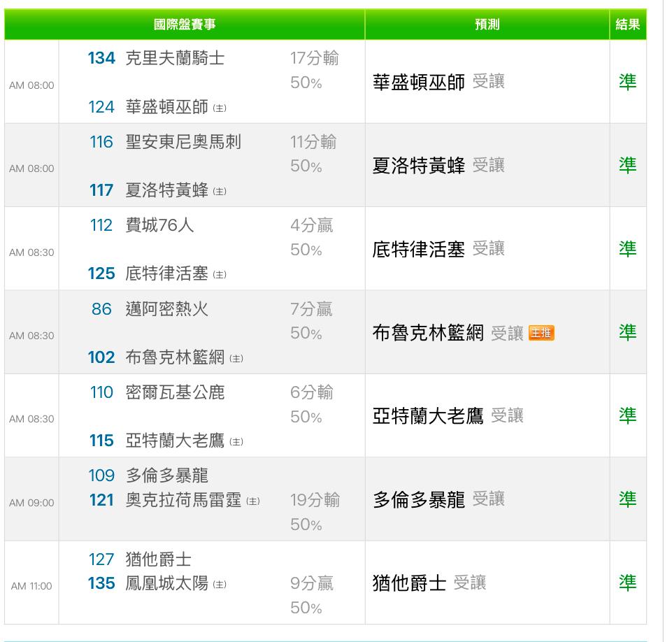Click the 準 result for 布魯克林籃網 row

pyautogui.click(x=628, y=333)
